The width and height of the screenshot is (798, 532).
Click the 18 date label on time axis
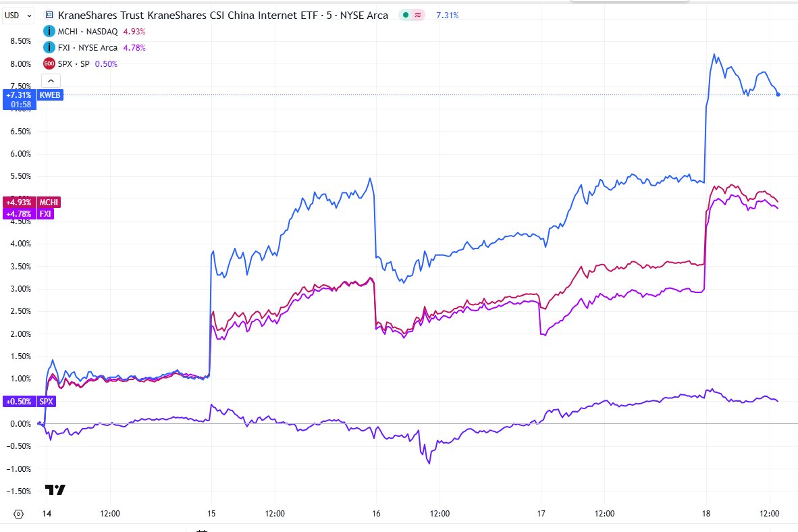click(706, 513)
